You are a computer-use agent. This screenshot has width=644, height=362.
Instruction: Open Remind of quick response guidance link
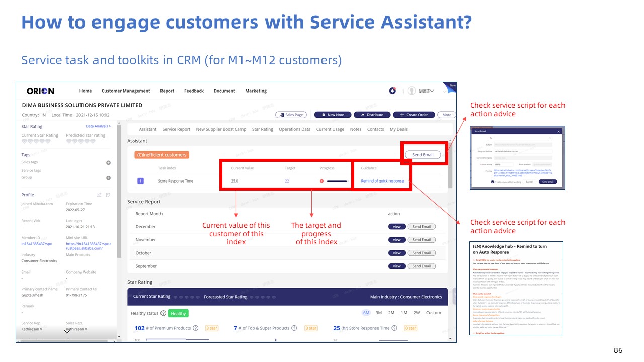382,181
